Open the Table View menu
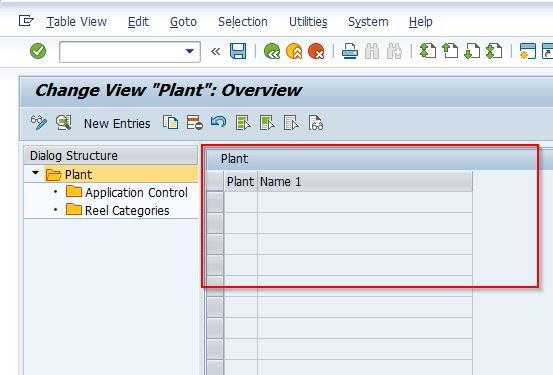Image resolution: width=553 pixels, height=375 pixels. pyautogui.click(x=77, y=22)
